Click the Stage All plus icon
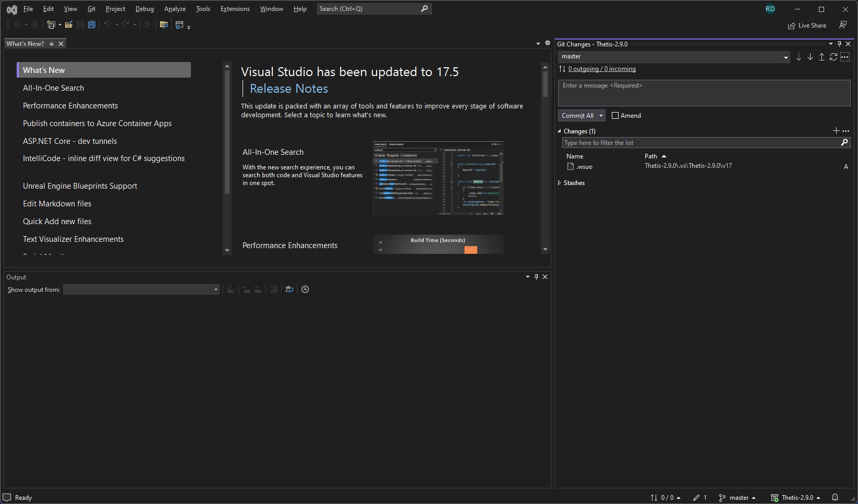Screen dimensions: 858x504 (x=836, y=131)
